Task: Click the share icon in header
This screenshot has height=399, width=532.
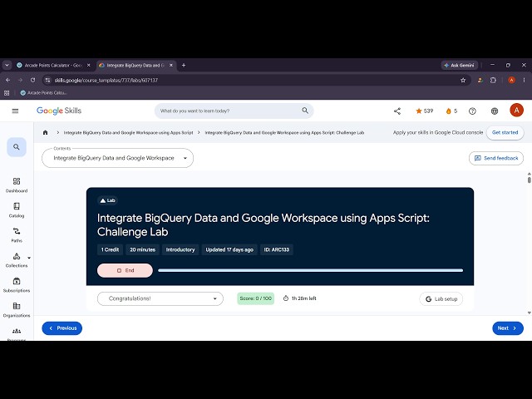Action: [x=397, y=111]
